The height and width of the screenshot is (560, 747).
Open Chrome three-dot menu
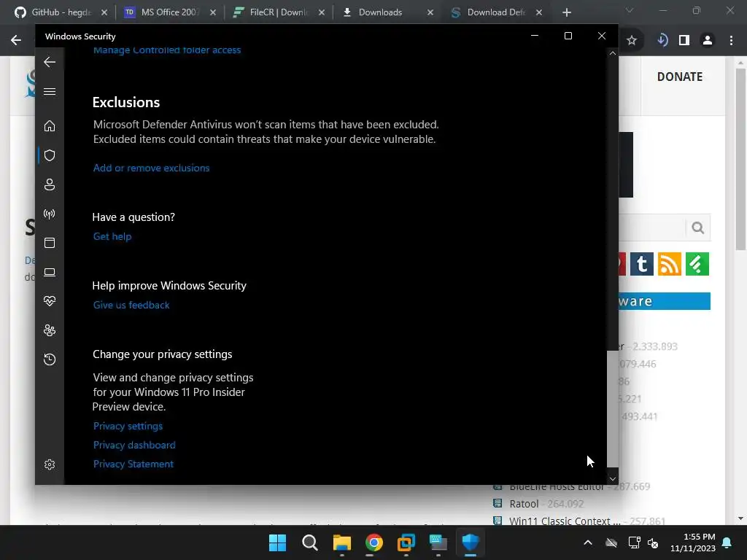pos(731,41)
